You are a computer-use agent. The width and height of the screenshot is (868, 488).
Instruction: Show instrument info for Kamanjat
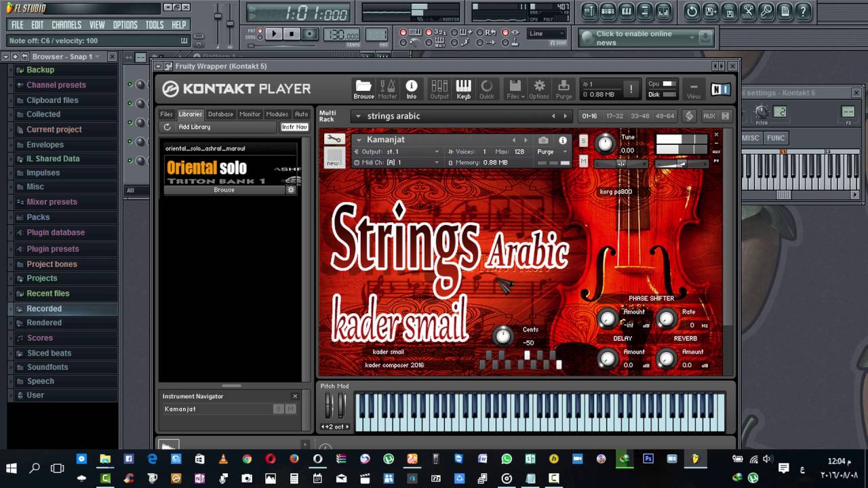563,140
